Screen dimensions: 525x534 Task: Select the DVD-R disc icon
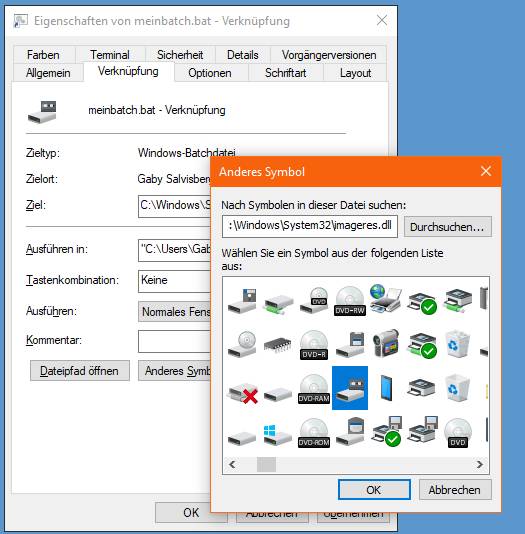314,345
